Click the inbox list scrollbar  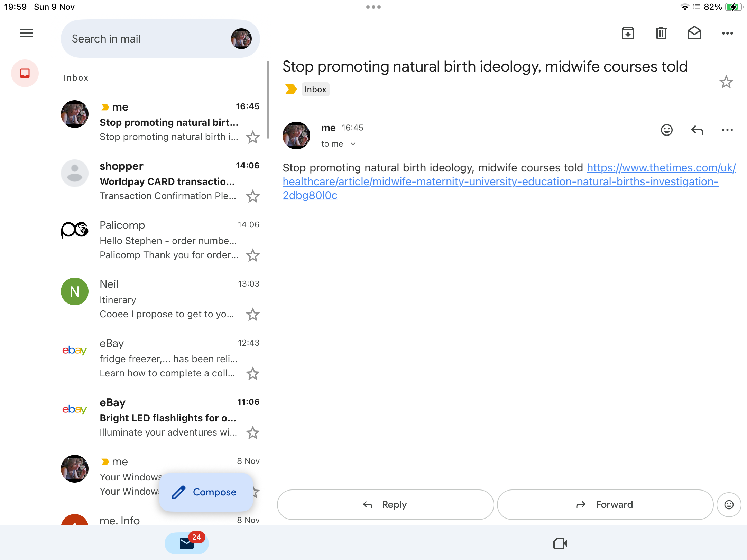pyautogui.click(x=268, y=100)
